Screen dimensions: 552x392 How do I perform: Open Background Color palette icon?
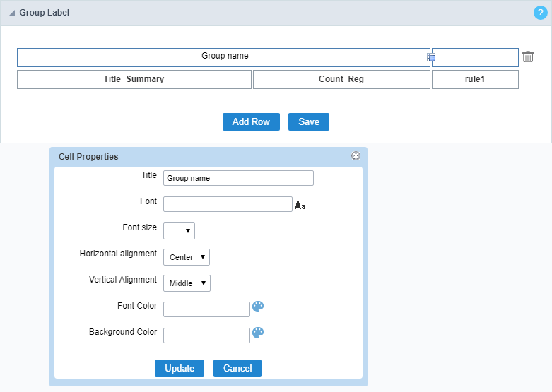(x=258, y=333)
